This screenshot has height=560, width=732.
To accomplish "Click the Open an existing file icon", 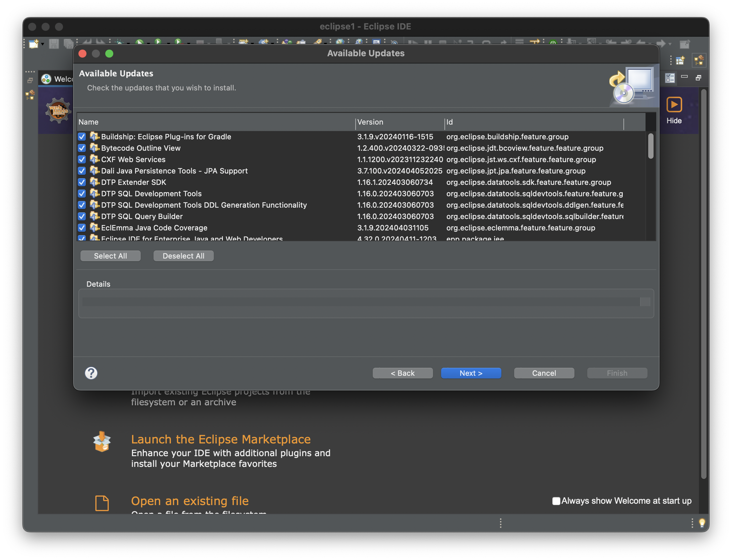I will [x=102, y=503].
